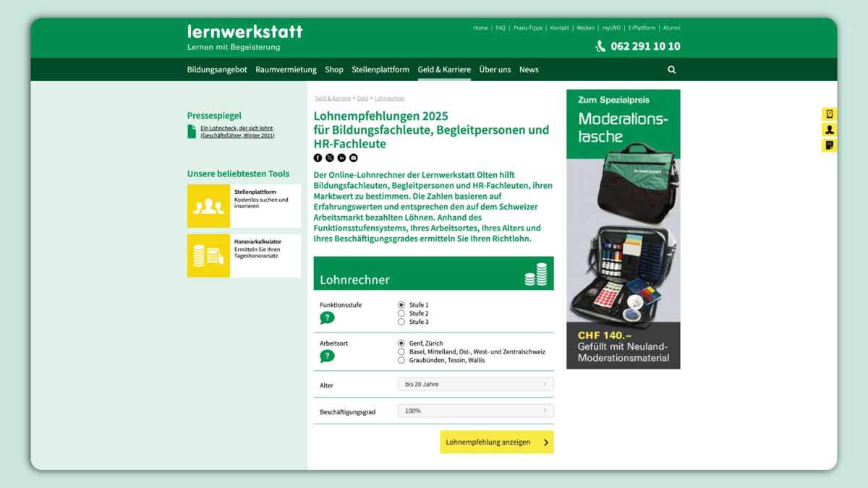This screenshot has height=488, width=868.
Task: Select the Stufe 3 radio button
Action: 401,322
